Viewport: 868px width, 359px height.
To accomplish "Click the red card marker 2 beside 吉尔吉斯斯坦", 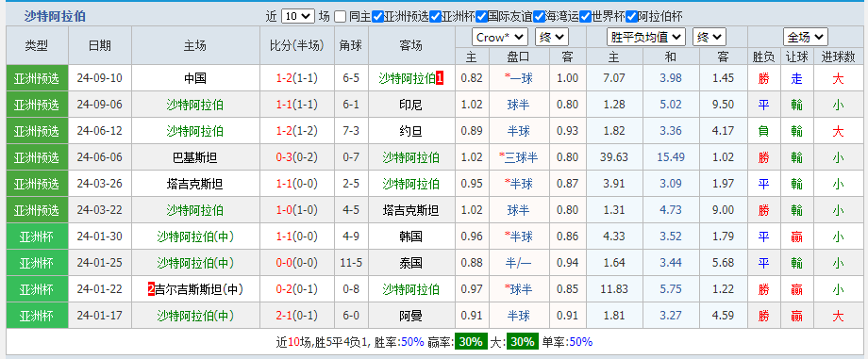I will pyautogui.click(x=151, y=289).
